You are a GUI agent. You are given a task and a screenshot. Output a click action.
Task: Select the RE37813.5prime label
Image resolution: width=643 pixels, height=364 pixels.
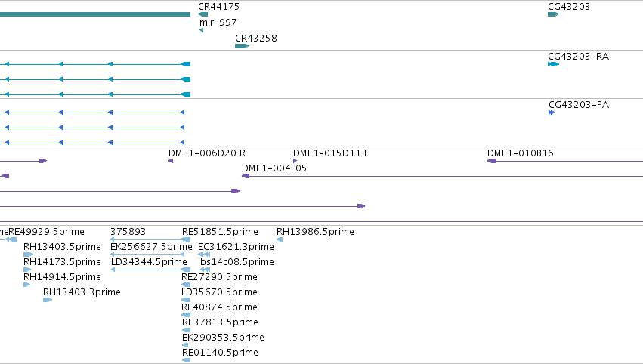[220, 323]
